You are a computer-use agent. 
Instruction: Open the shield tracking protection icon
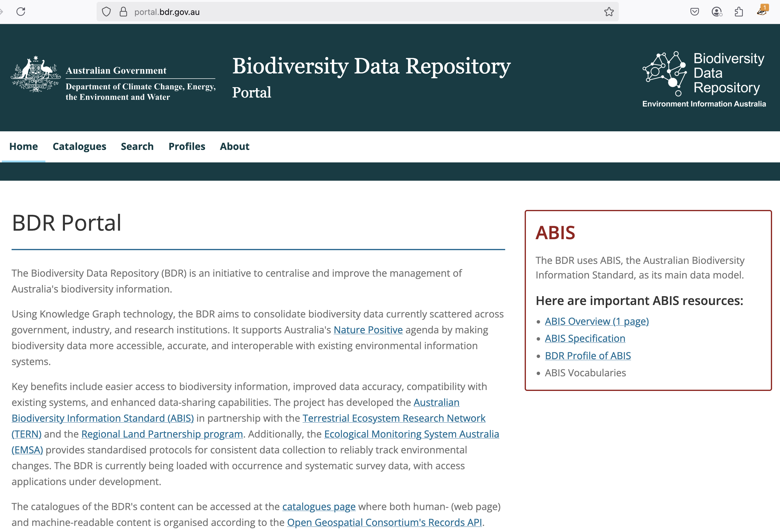point(106,12)
